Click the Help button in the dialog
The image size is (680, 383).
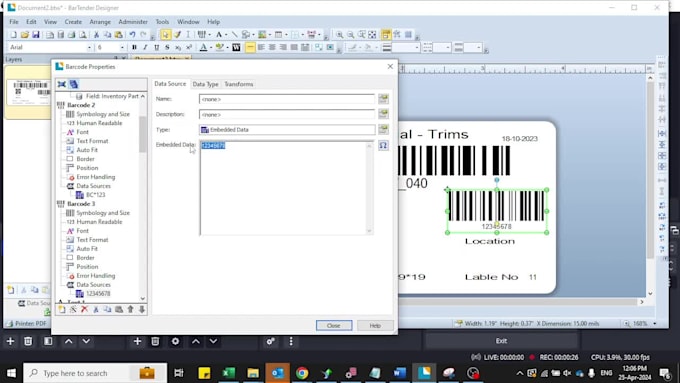[x=375, y=325]
